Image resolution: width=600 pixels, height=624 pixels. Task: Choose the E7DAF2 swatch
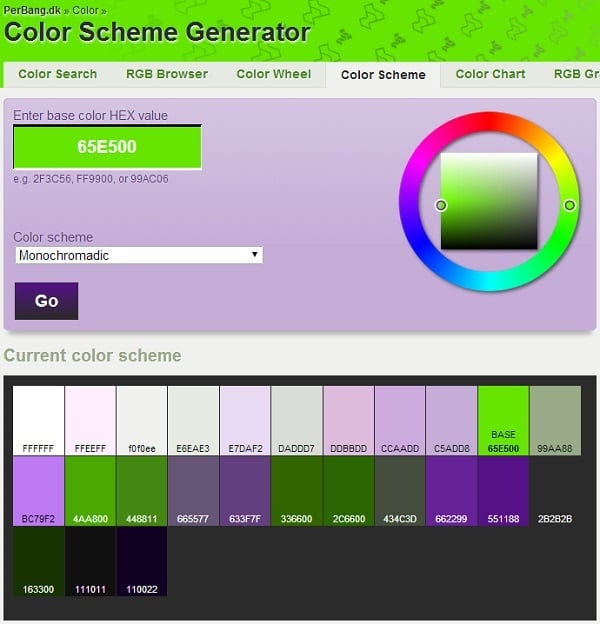point(245,420)
